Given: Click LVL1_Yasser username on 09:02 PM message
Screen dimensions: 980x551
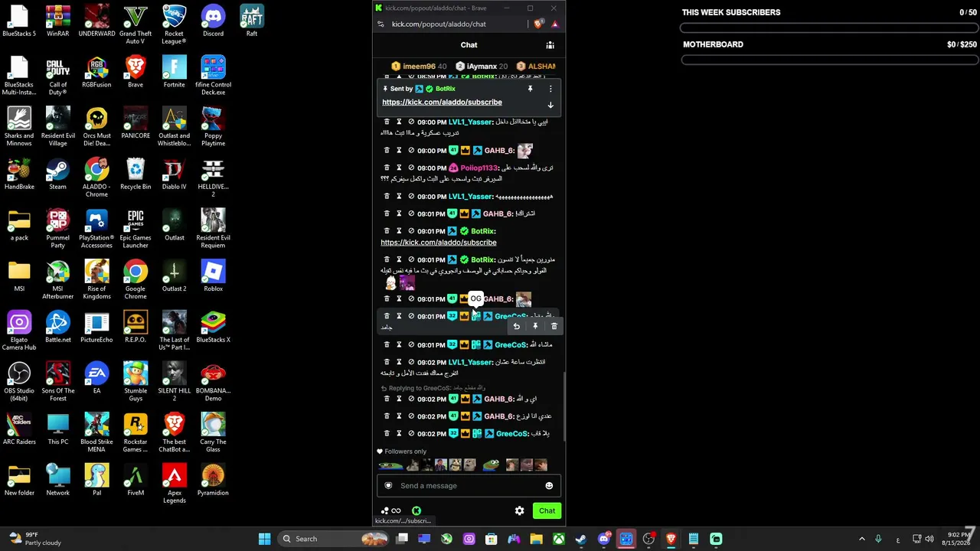Looking at the screenshot, I should tap(470, 362).
